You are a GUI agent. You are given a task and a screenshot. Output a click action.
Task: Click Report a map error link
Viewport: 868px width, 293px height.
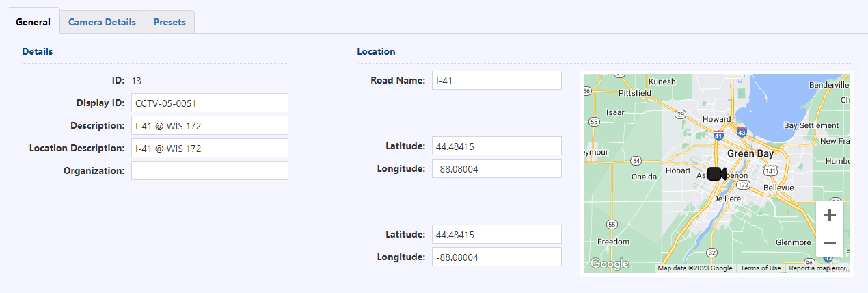point(817,268)
